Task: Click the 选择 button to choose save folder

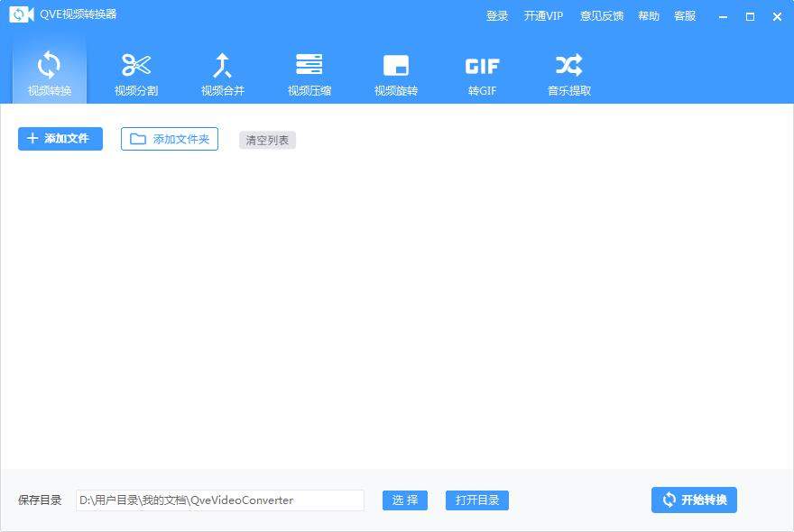Action: click(x=404, y=500)
